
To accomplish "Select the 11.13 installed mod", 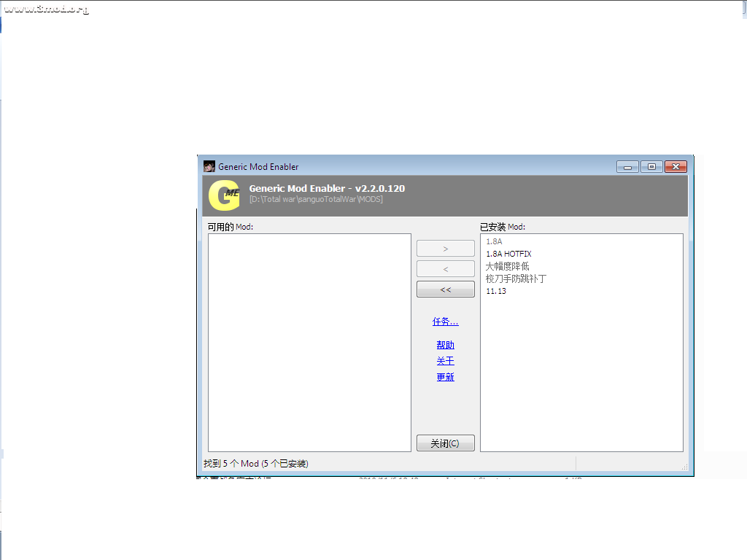I will (x=496, y=291).
